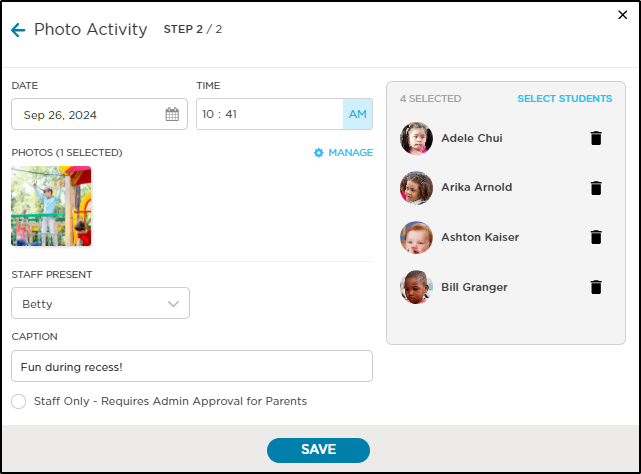
Task: Toggle the AM/PM selector
Action: (x=358, y=114)
